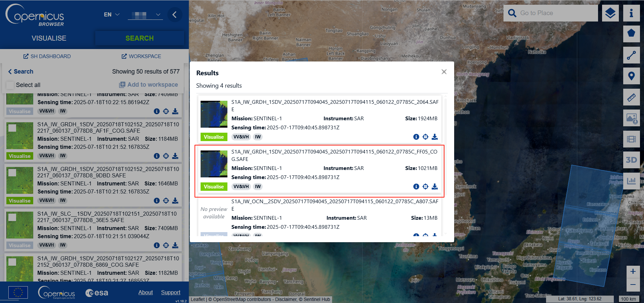The width and height of the screenshot is (644, 303).
Task: Open the SH DASHBOARD link
Action: tap(47, 56)
